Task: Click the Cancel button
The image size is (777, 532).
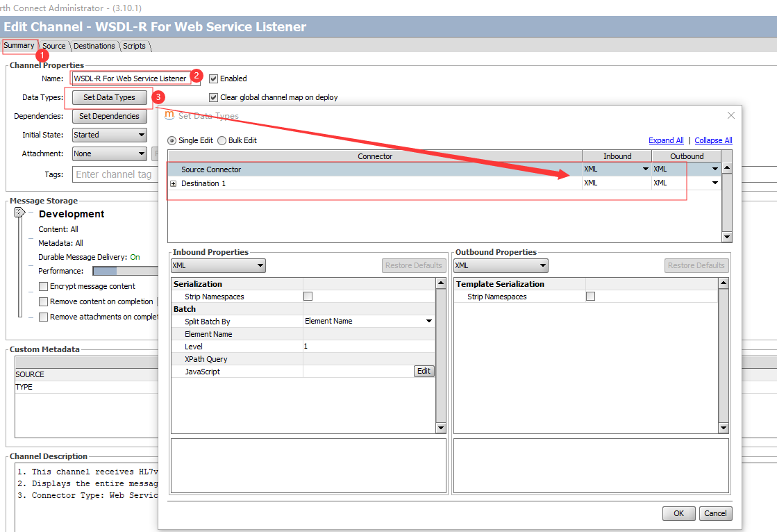Action: point(716,514)
